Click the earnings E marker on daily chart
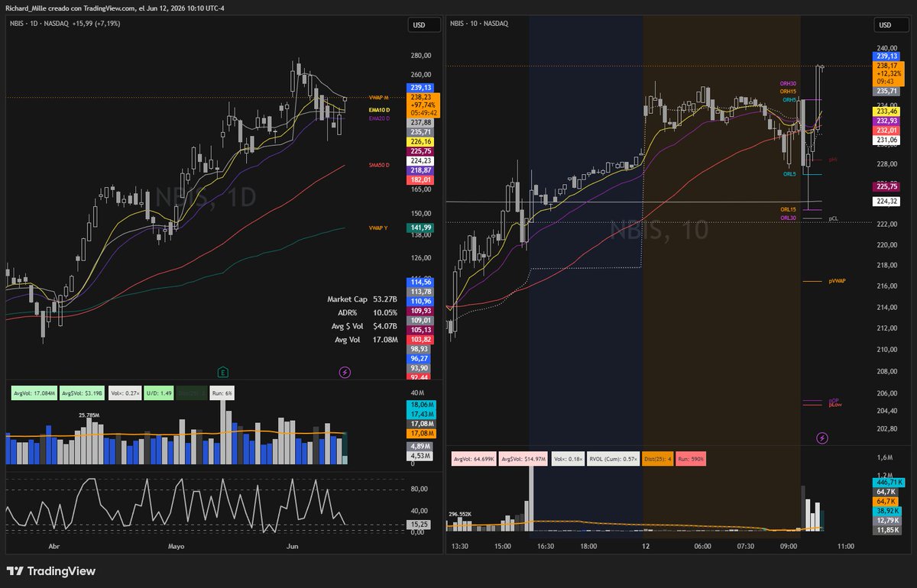 (222, 372)
